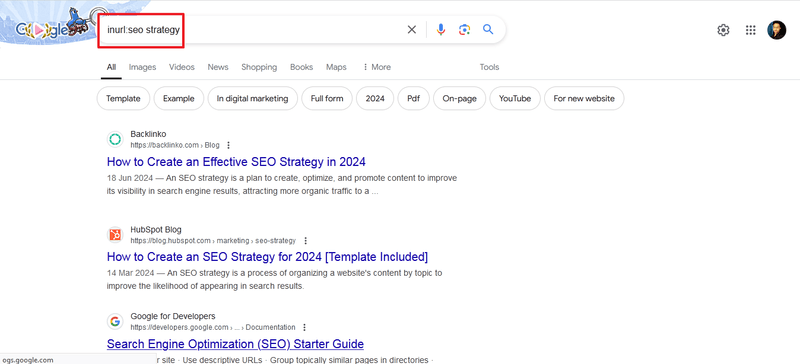Open How to Create an Effective SEO Strategy link
Screen dimensions: 800x364
[236, 162]
